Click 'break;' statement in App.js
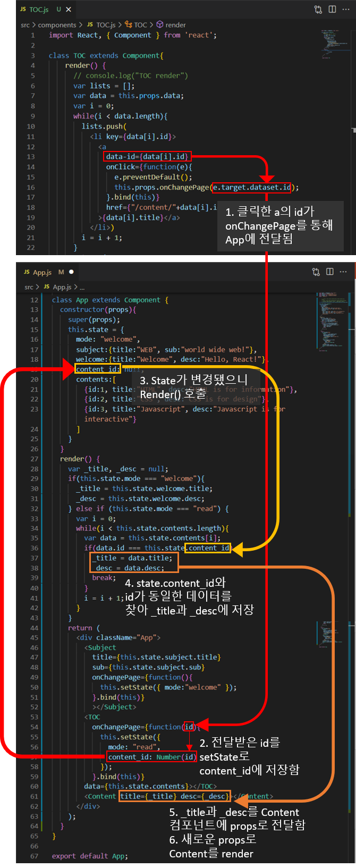The image size is (356, 868). [104, 578]
